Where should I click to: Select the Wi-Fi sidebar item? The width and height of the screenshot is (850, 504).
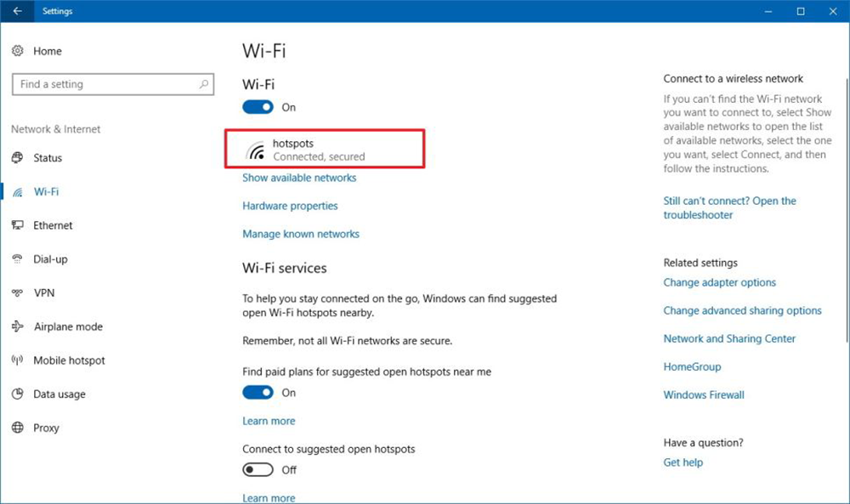[46, 192]
